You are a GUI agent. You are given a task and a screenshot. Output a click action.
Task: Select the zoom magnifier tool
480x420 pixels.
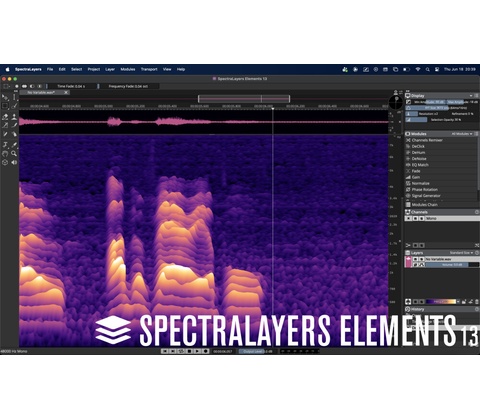(14, 153)
